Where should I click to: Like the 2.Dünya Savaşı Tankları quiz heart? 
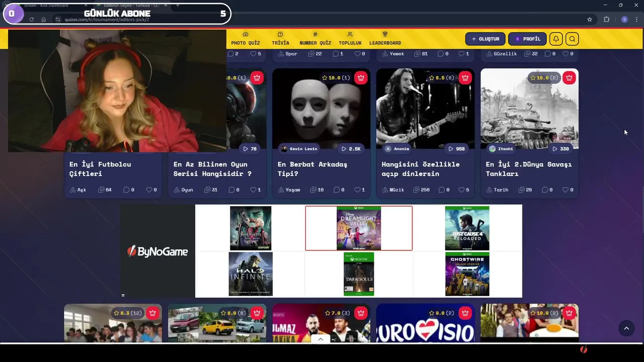click(565, 190)
